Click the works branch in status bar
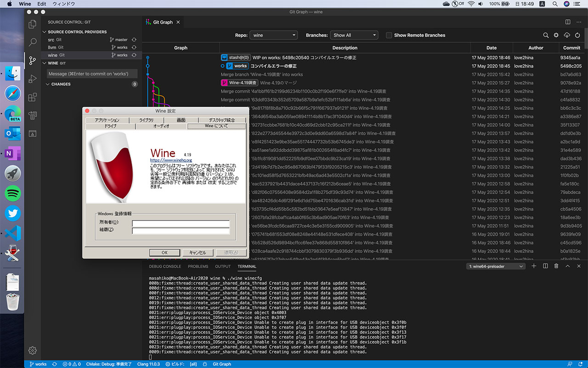This screenshot has height=368, width=588. pyautogui.click(x=38, y=364)
